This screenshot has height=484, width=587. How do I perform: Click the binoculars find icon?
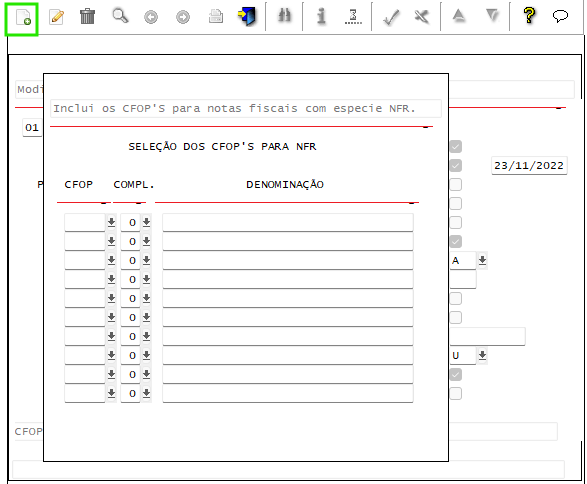click(x=285, y=16)
